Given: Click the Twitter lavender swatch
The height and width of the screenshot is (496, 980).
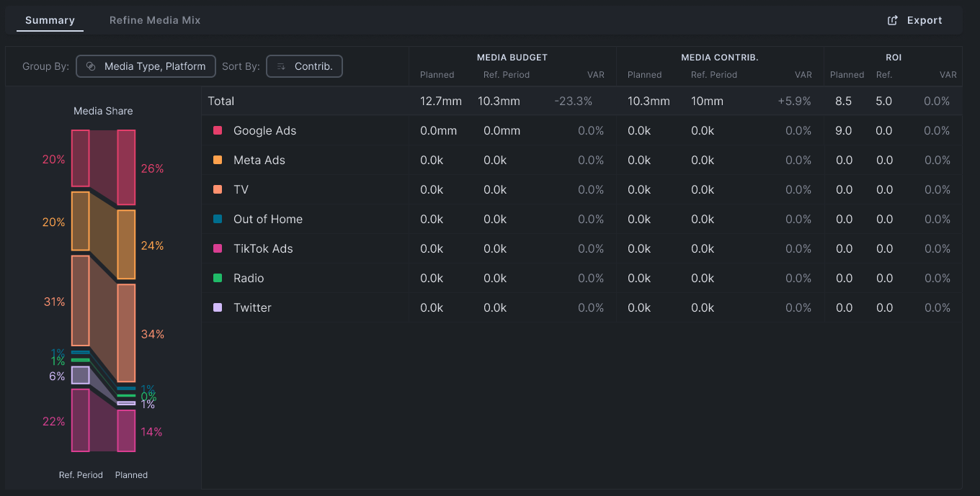Looking at the screenshot, I should [218, 307].
